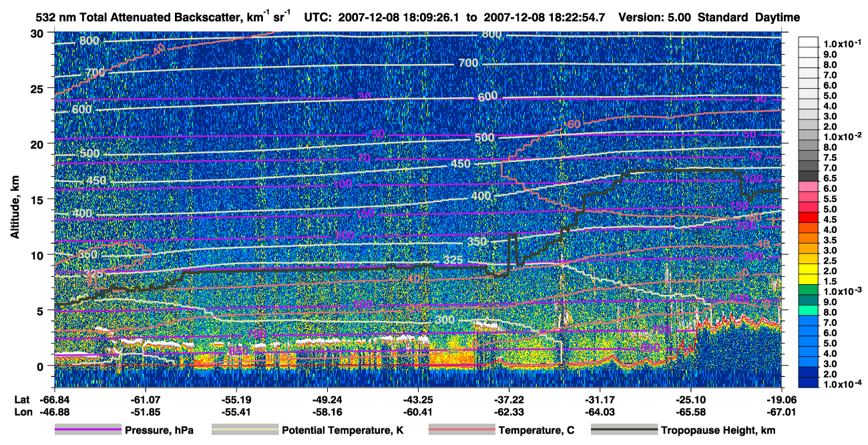The height and width of the screenshot is (445, 868).
Task: Click latitude value -49.24
Action: tap(327, 399)
